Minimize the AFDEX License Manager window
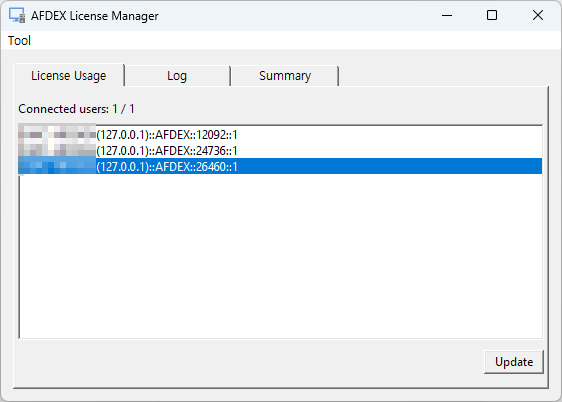The image size is (562, 402). (x=447, y=15)
